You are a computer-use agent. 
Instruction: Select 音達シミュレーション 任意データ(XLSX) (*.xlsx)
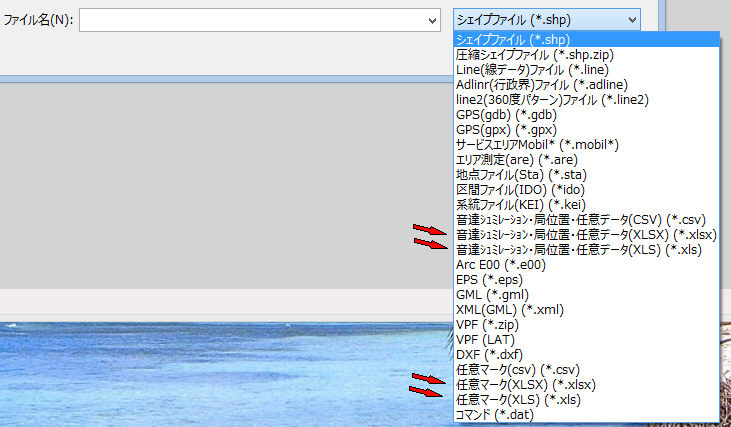coord(585,235)
